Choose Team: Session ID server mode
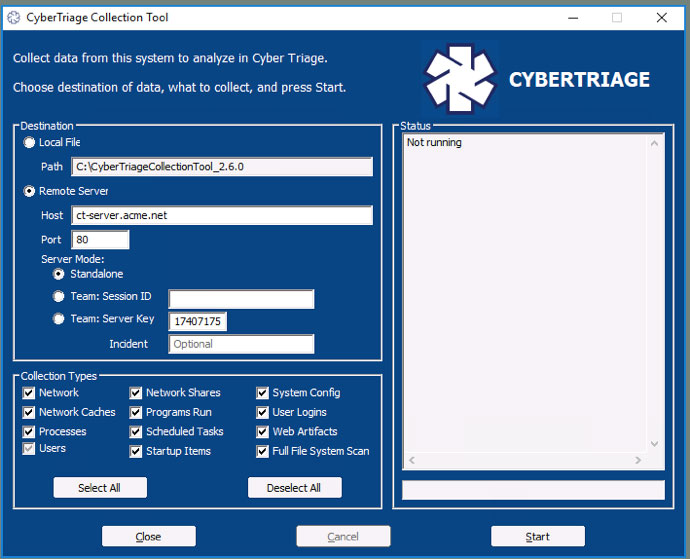690x559 pixels. [59, 297]
